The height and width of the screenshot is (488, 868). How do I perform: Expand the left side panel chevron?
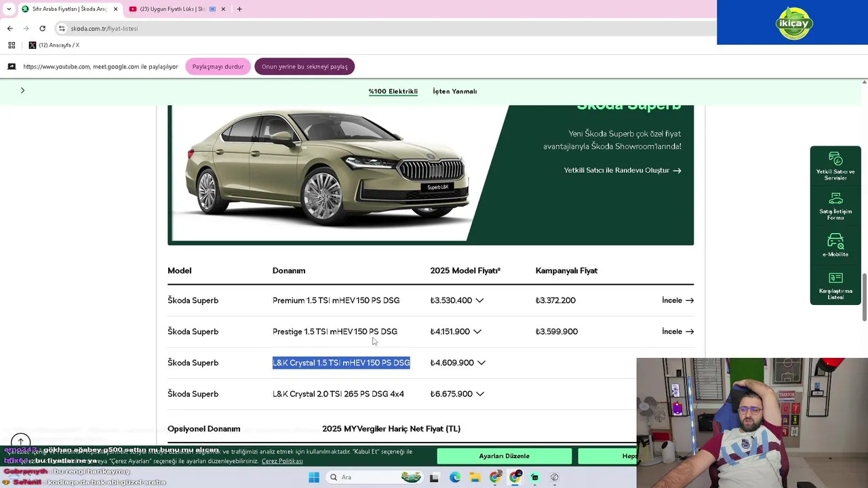[22, 90]
